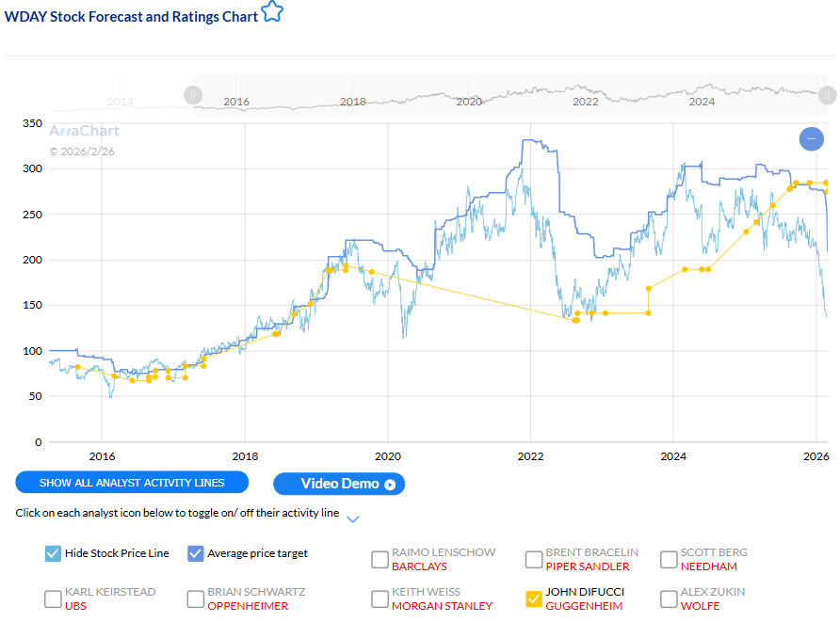Enable Raimo Lenschow Barclays activity line
This screenshot has width=840, height=622.
(380, 560)
